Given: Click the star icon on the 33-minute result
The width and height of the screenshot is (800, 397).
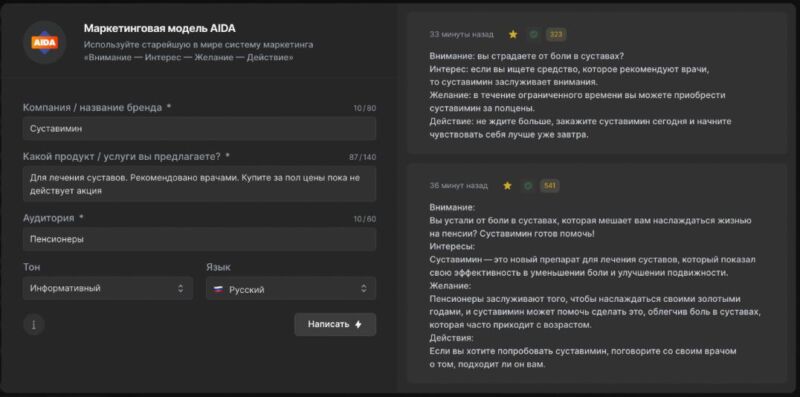Looking at the screenshot, I should click(513, 34).
